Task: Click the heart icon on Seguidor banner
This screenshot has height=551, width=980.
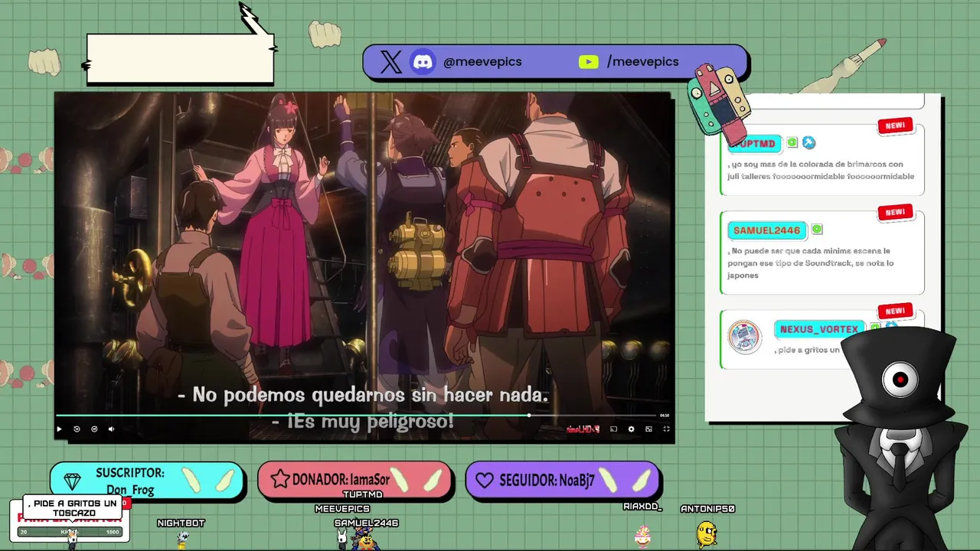Action: [x=485, y=481]
